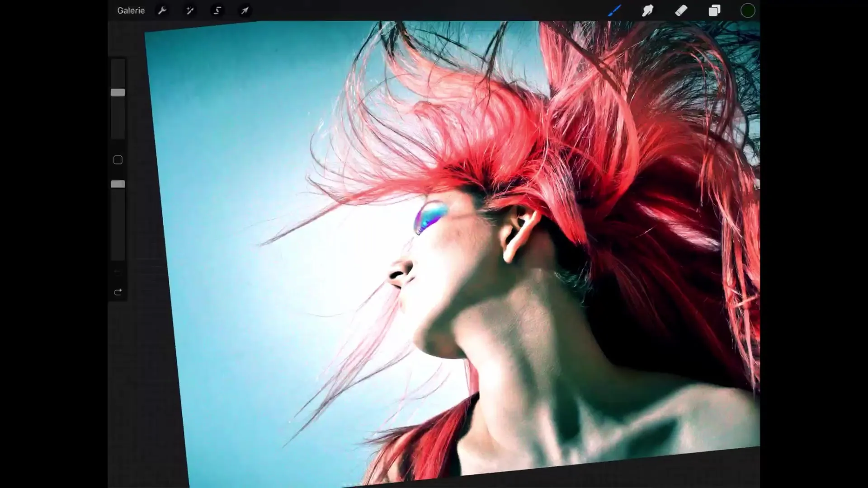Open the Actions wrench menu
This screenshot has height=488, width=868.
pyautogui.click(x=162, y=10)
